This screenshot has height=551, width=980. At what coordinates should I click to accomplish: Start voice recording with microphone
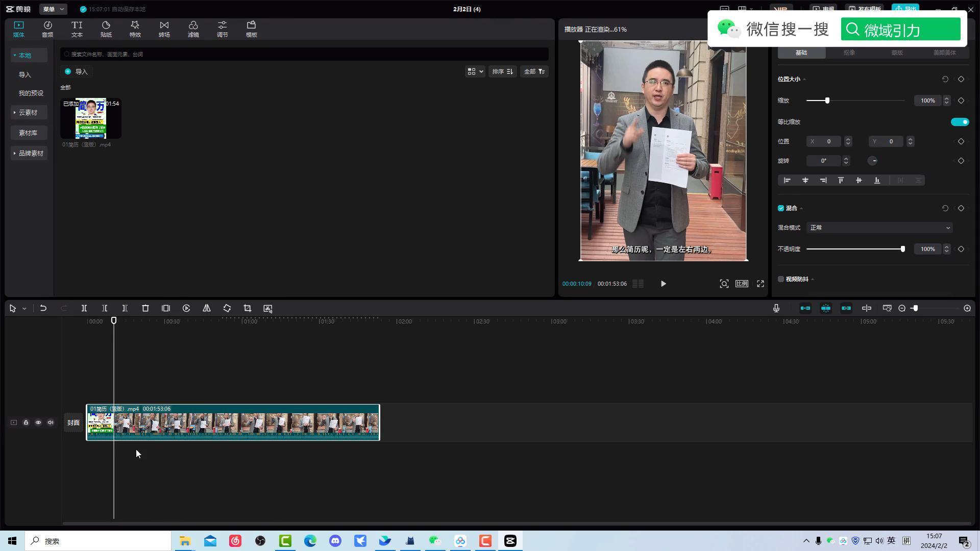point(776,308)
